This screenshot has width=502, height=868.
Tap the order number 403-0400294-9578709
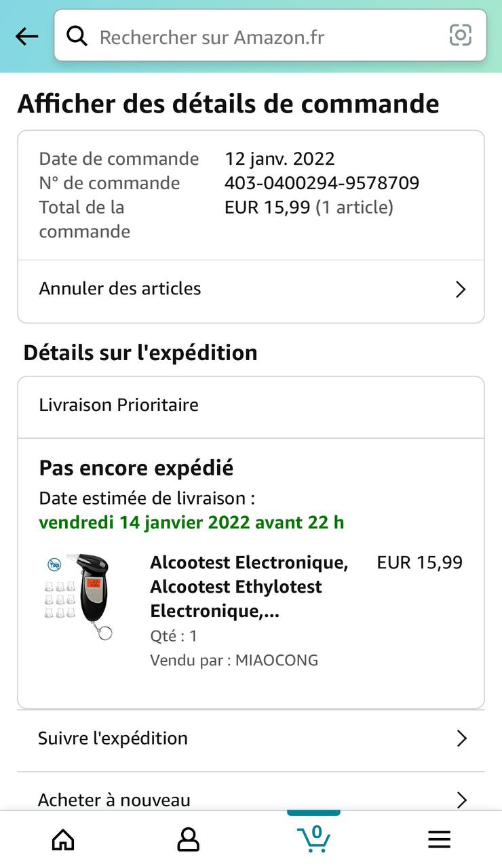322,183
